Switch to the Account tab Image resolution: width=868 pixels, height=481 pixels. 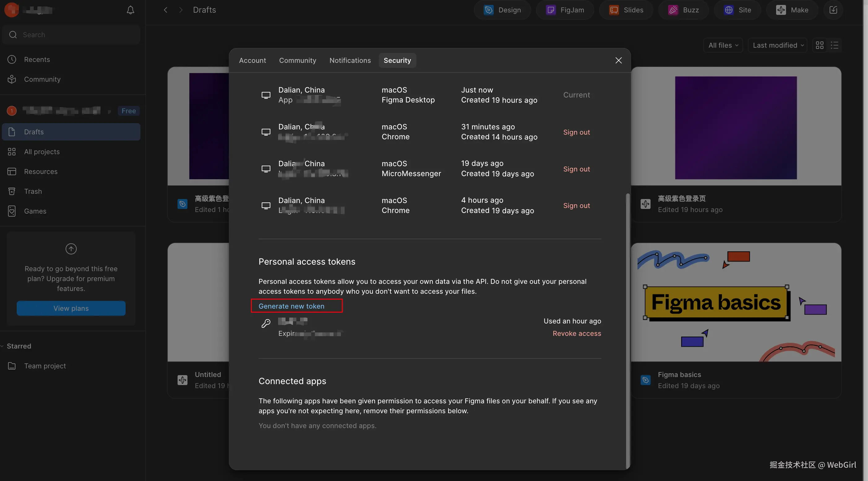252,60
